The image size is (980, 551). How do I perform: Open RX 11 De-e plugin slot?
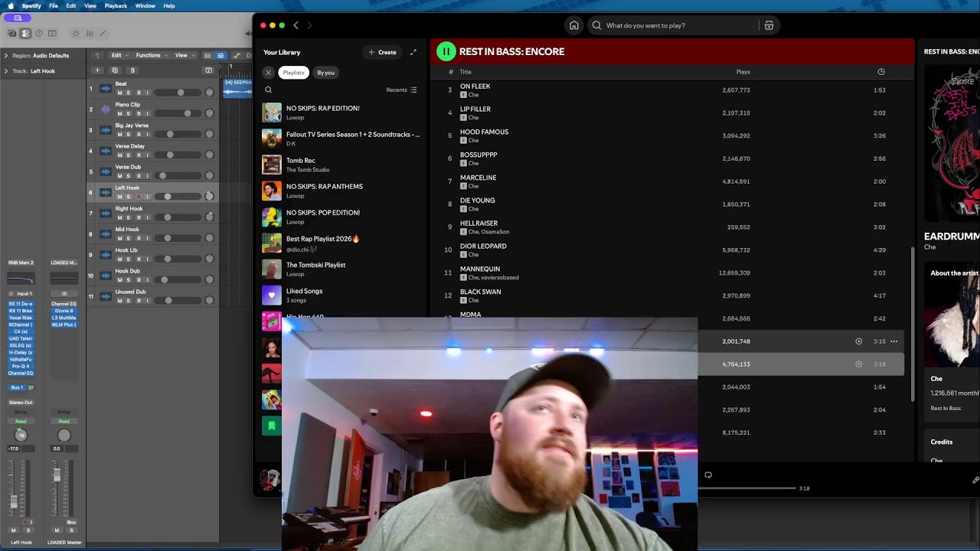(21, 304)
